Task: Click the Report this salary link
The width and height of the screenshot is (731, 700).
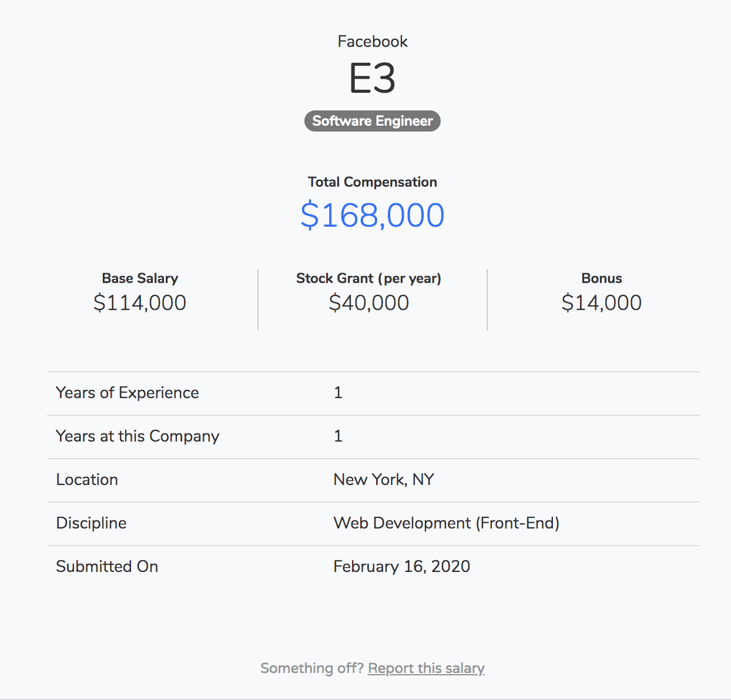Action: pos(426,668)
